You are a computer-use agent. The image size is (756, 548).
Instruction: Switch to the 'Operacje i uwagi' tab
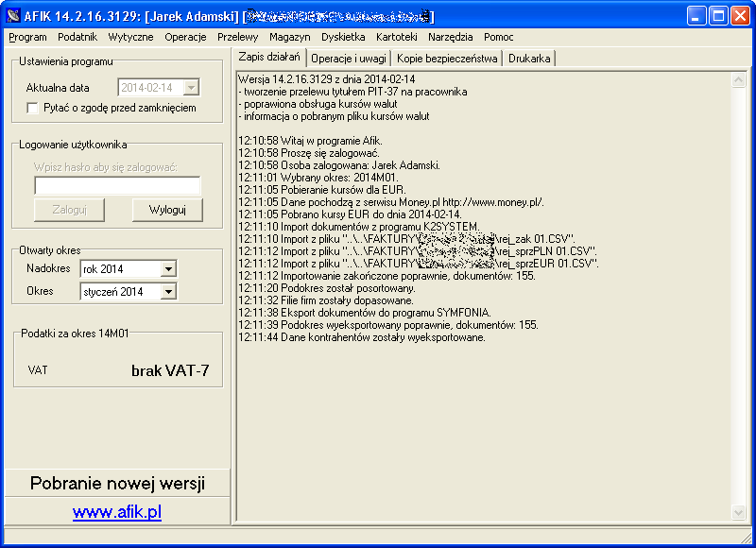348,59
